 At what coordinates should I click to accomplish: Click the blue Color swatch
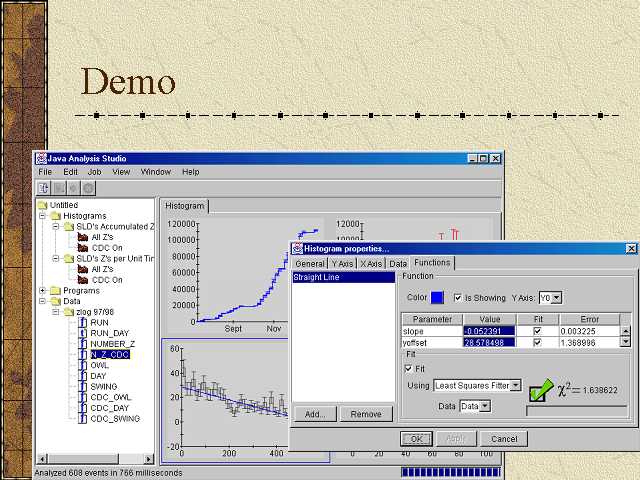pos(438,297)
